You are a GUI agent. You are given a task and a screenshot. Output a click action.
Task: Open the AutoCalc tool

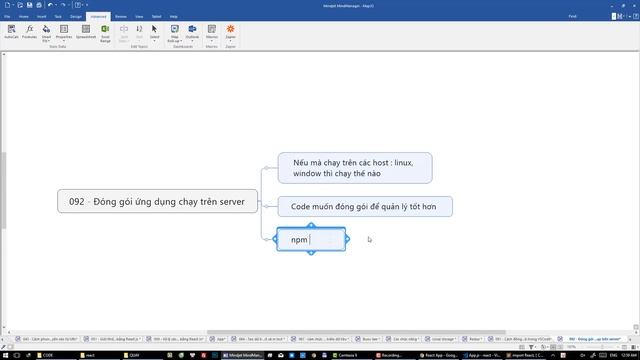(11, 32)
